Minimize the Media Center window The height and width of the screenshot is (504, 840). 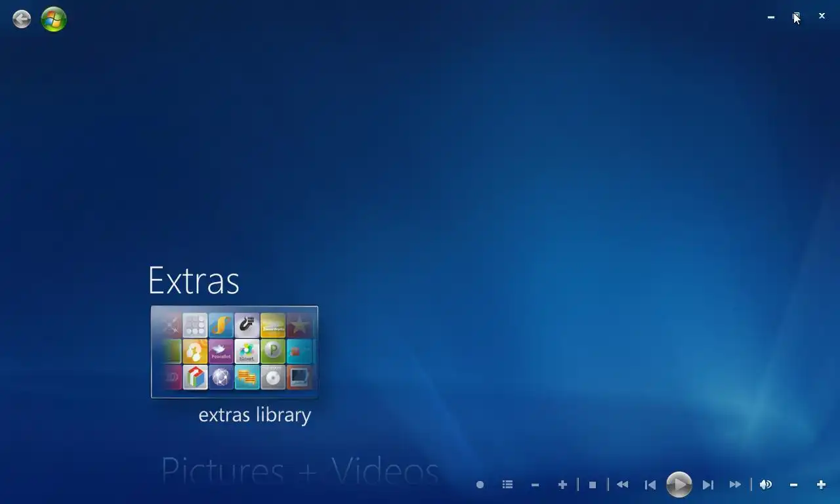click(771, 16)
